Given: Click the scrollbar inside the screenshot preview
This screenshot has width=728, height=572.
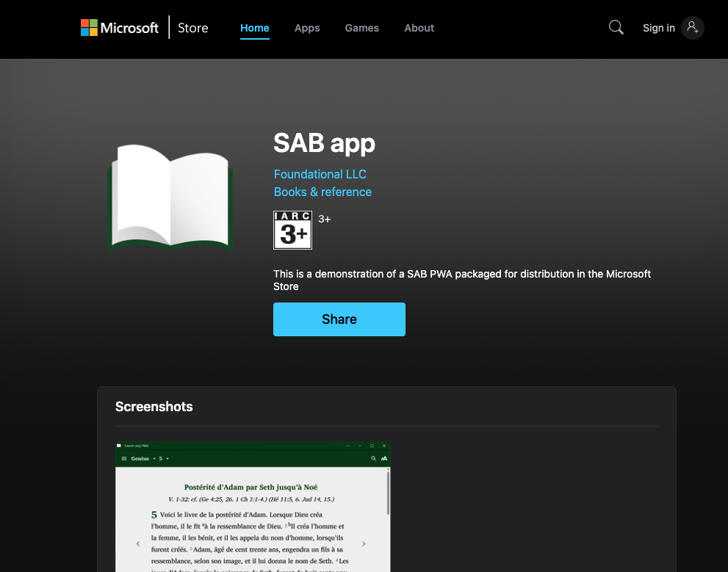Looking at the screenshot, I should pyautogui.click(x=388, y=492).
